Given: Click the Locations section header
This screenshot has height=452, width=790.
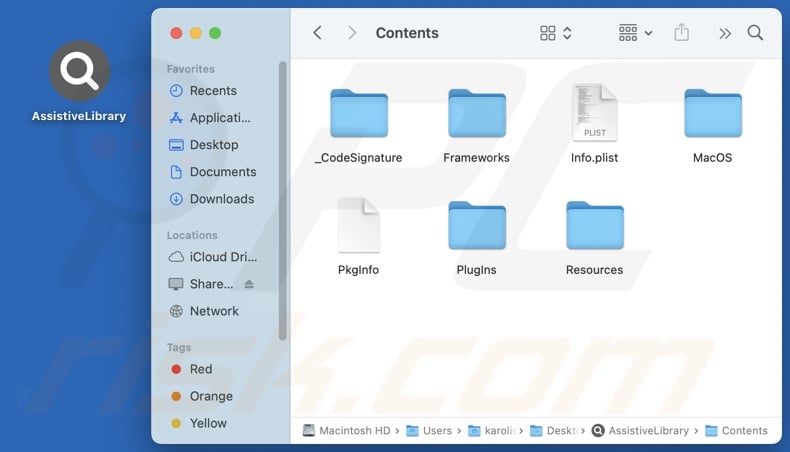Looking at the screenshot, I should [x=192, y=235].
